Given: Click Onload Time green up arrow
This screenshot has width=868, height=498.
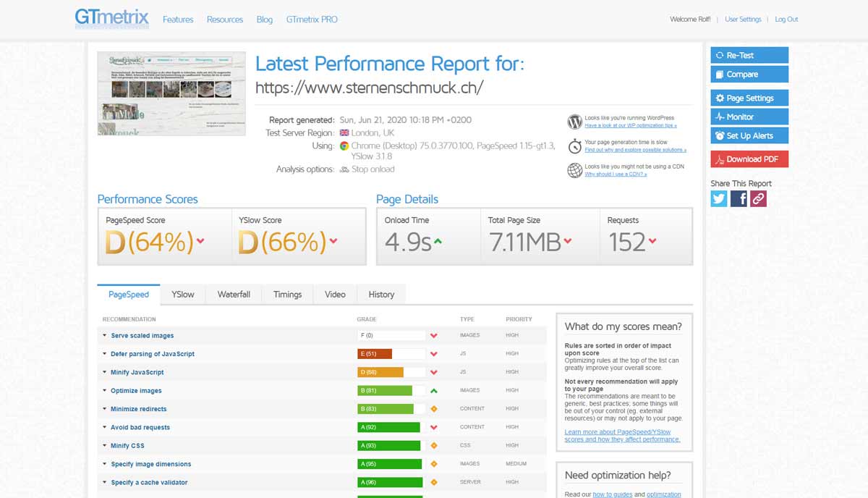Looking at the screenshot, I should point(438,241).
